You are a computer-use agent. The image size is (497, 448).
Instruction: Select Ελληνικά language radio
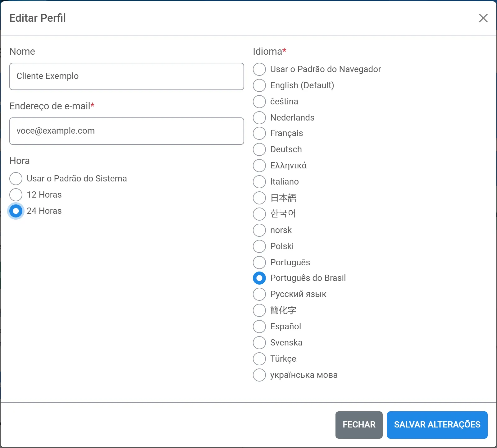pyautogui.click(x=259, y=166)
